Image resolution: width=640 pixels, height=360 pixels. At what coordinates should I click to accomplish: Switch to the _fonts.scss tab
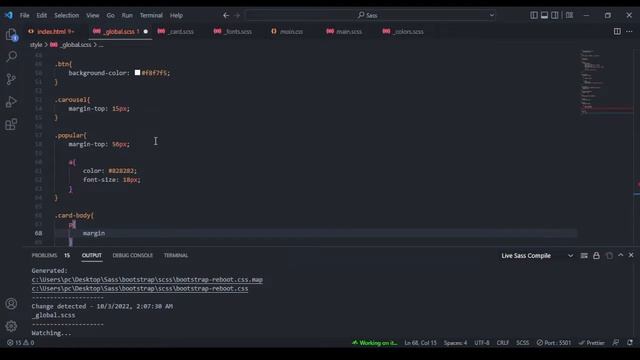(233, 31)
